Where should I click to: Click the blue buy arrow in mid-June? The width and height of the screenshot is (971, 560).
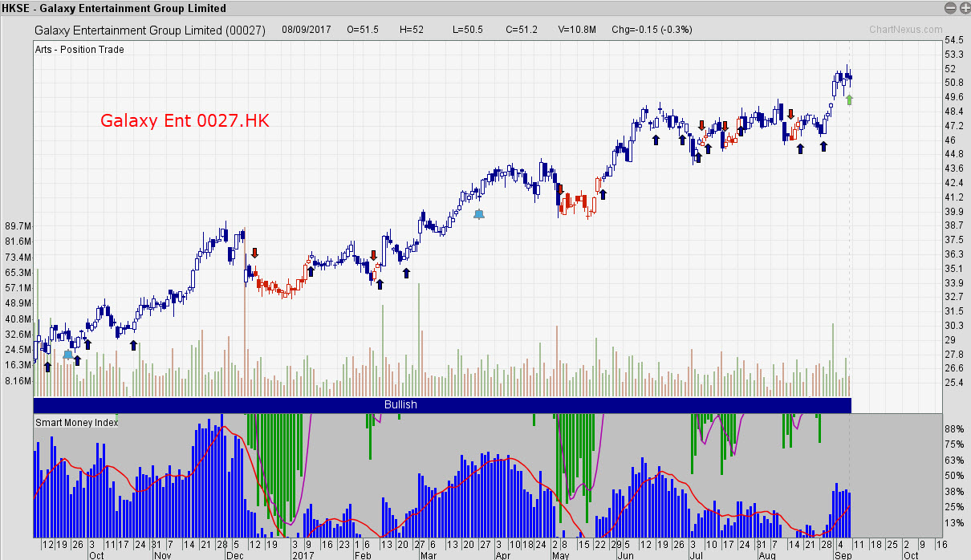(x=656, y=140)
